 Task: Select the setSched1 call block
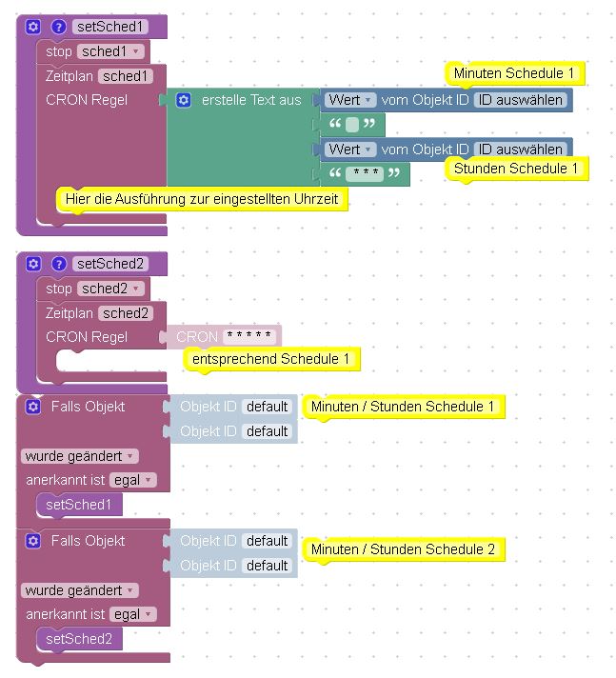click(79, 505)
